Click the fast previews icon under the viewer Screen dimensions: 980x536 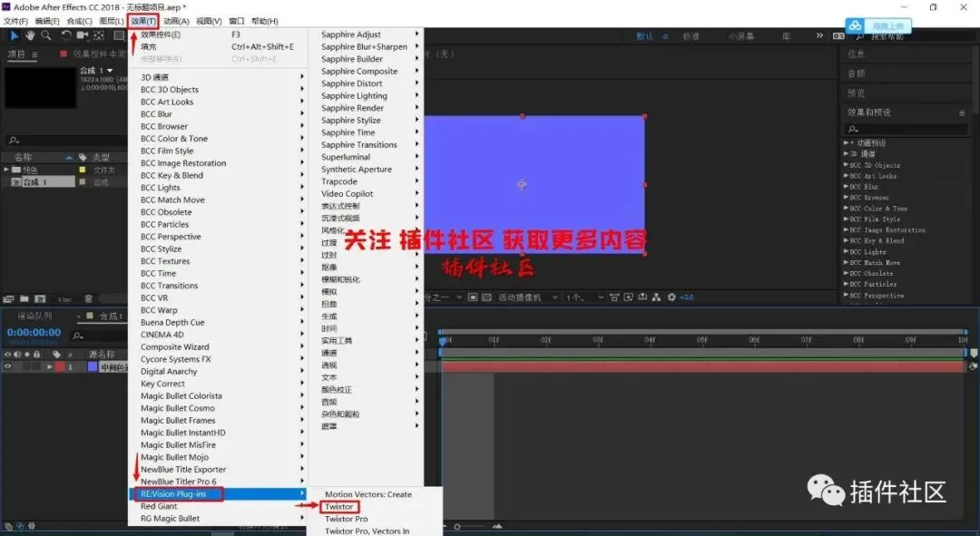click(x=628, y=297)
